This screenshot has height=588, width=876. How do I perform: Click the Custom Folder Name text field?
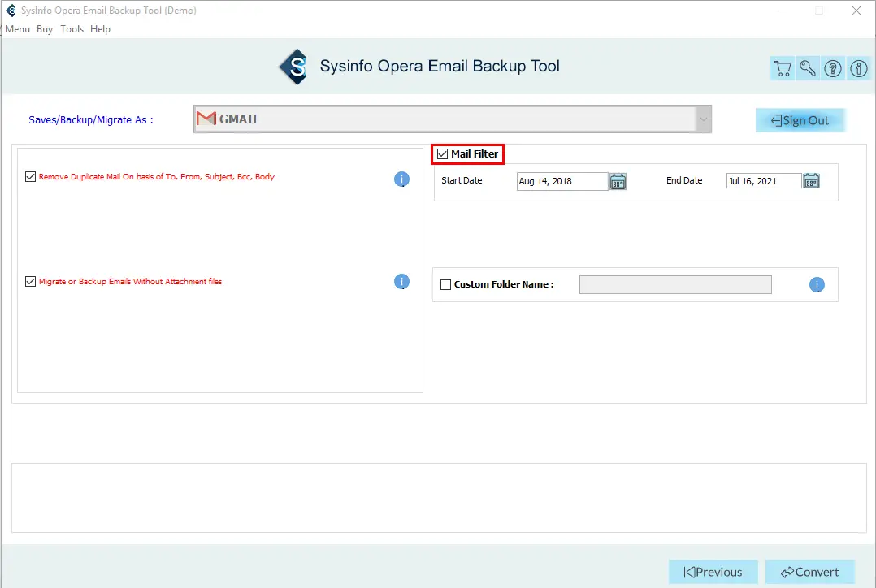coord(675,285)
